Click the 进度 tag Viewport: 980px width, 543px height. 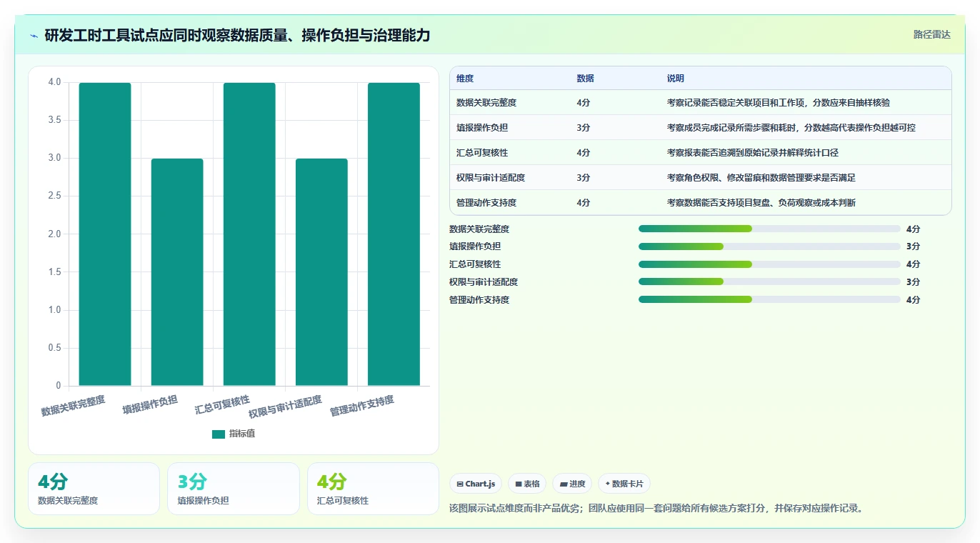coord(572,484)
